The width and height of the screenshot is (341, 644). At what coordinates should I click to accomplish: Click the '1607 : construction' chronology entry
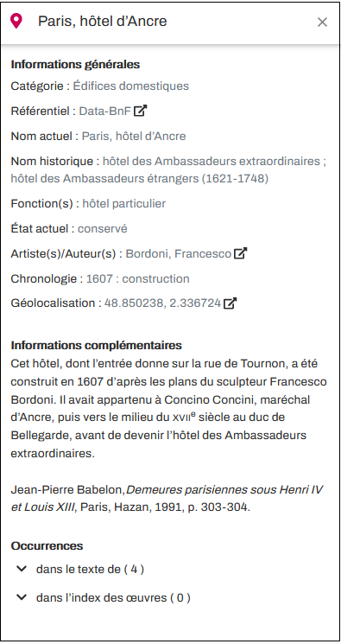click(138, 278)
